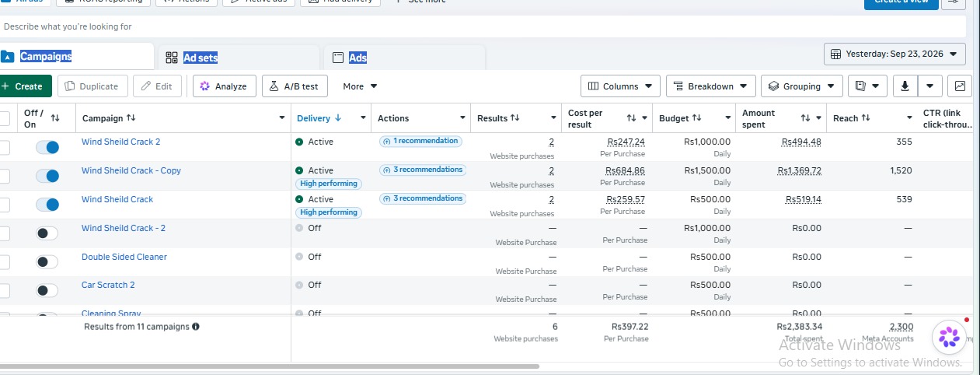View the 1 recommendation badge for Wind Sheild Crack 2

[x=420, y=141]
